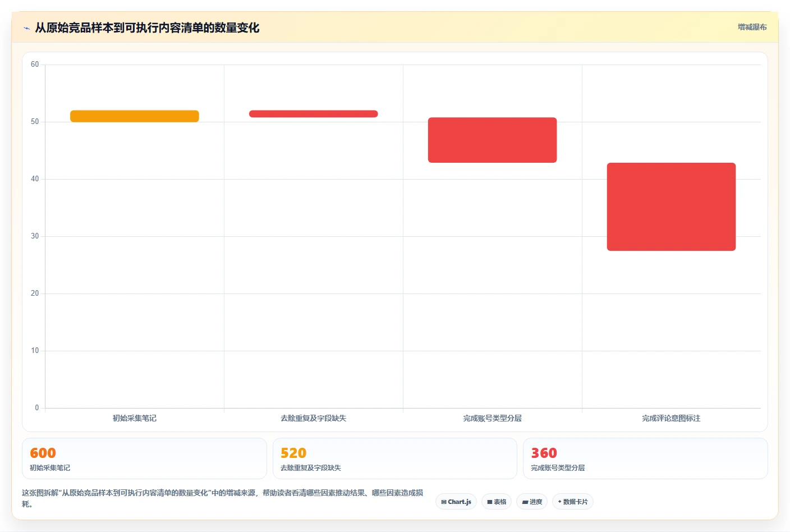Click the y-axis value 50
This screenshot has width=790, height=532.
click(35, 122)
